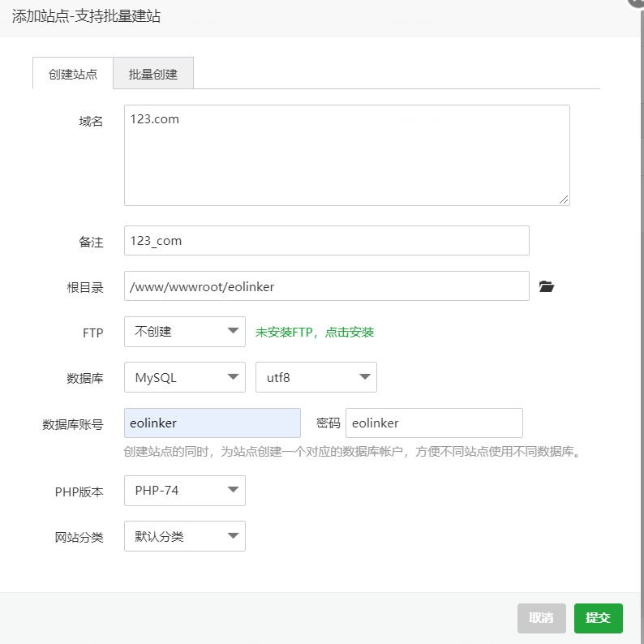Click the 备注 field with 123_com

[x=327, y=240]
